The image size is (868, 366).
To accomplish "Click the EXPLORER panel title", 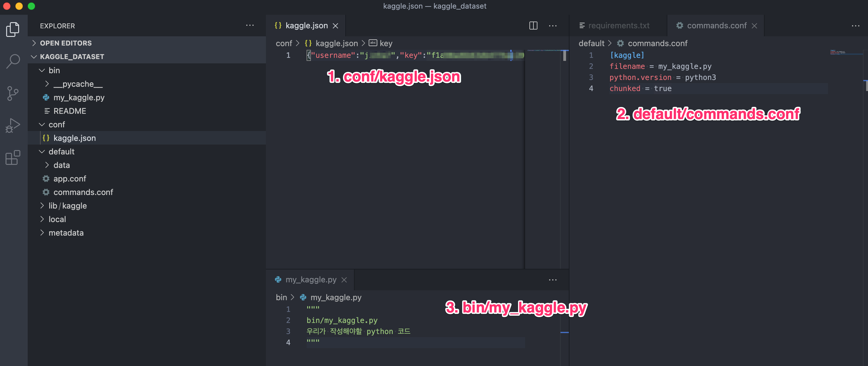I will pyautogui.click(x=57, y=26).
